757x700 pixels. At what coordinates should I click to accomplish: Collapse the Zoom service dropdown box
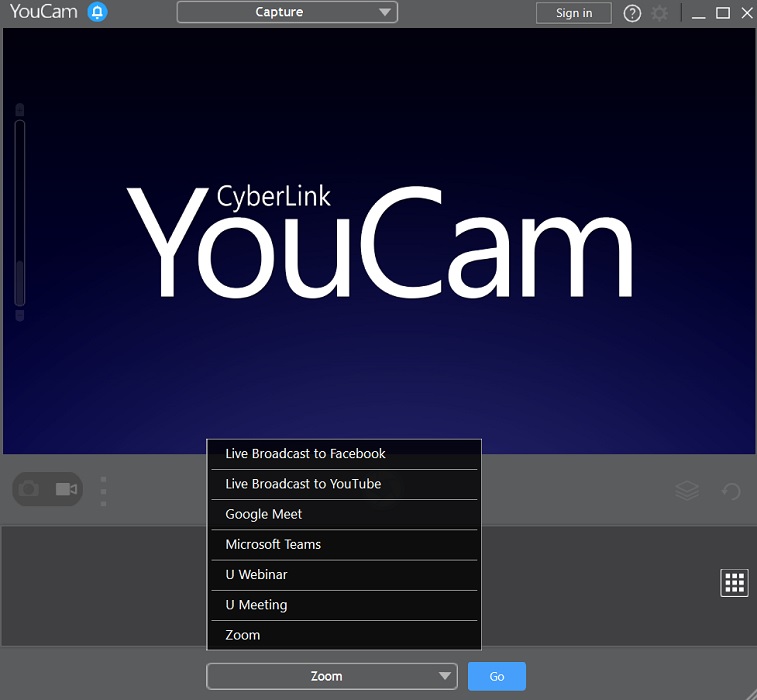[x=332, y=676]
